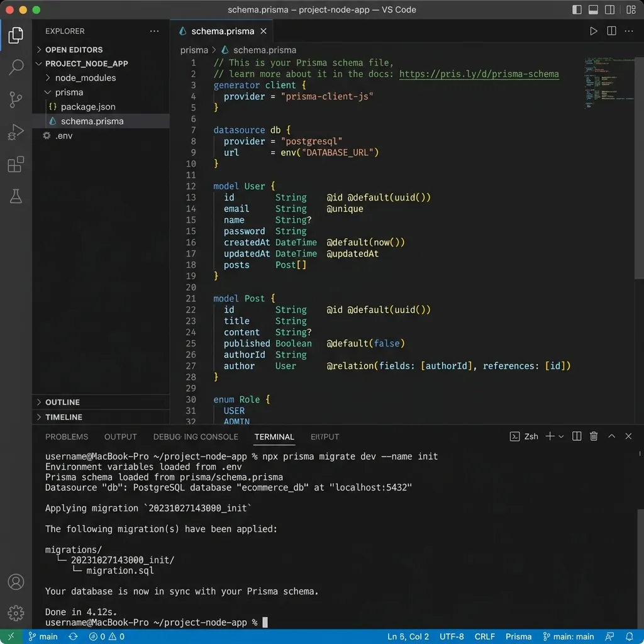644x644 pixels.
Task: Click the remote window indicator in status bar
Action: [x=11, y=636]
